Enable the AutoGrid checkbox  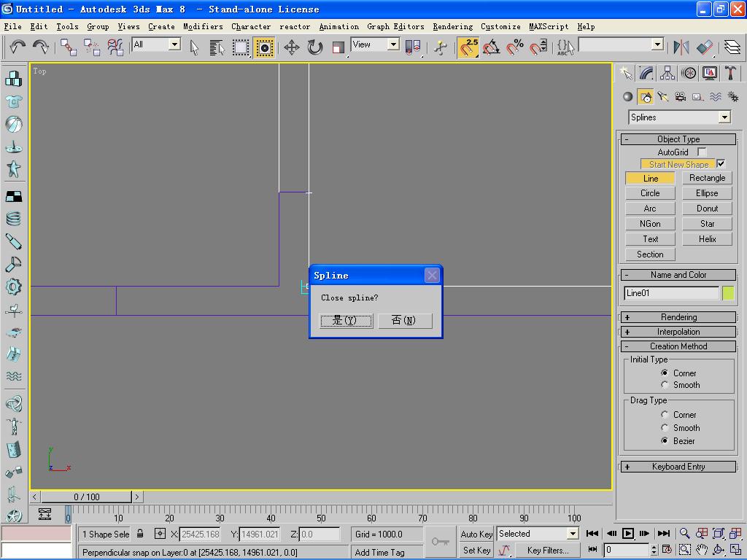point(702,152)
